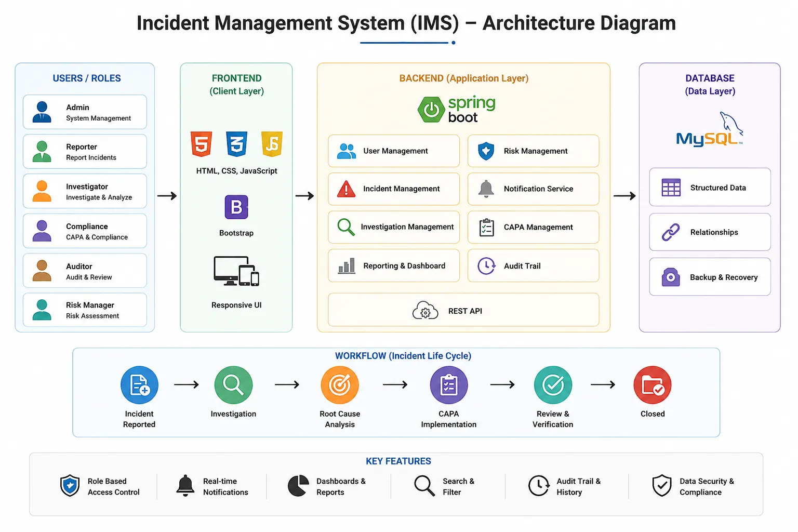
Task: Click the Backup & Recovery box
Action: point(710,277)
